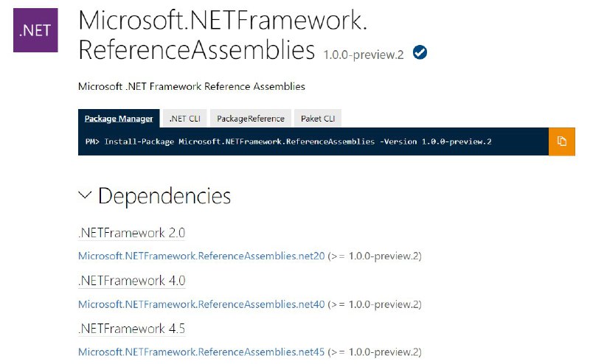Click the .NETFramework 4.0 group heading
Viewport: 590px width, 364px height.
click(x=132, y=281)
